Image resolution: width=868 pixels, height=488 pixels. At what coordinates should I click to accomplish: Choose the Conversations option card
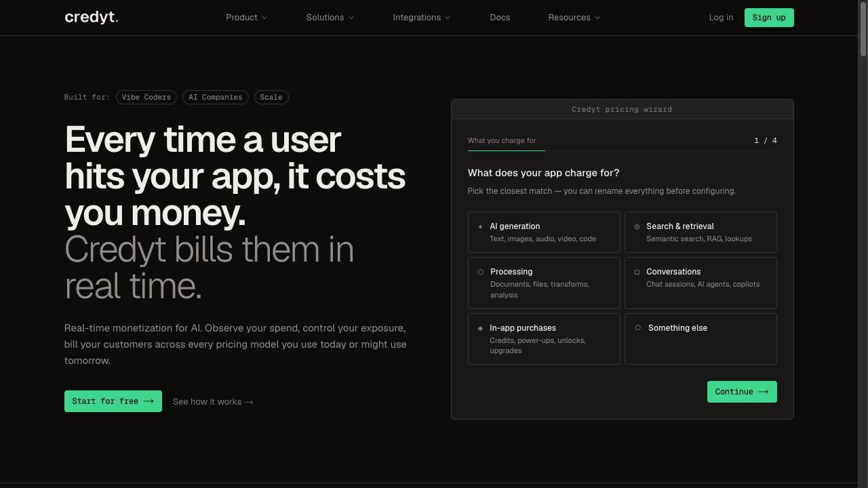tap(701, 283)
